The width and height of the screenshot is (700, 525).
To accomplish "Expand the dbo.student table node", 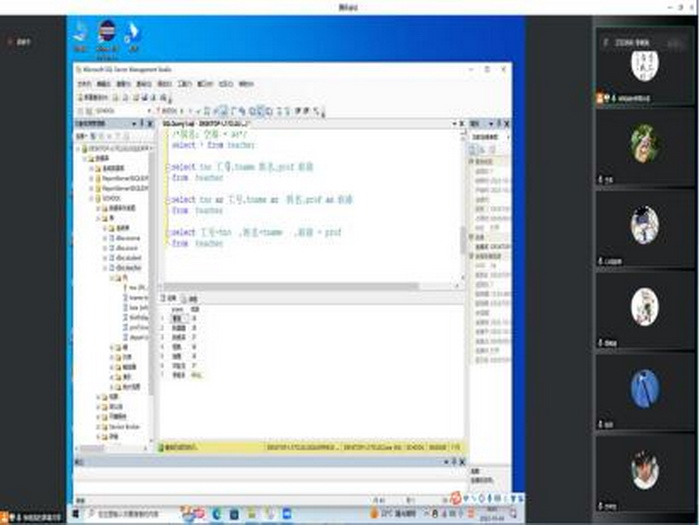I will (x=106, y=258).
